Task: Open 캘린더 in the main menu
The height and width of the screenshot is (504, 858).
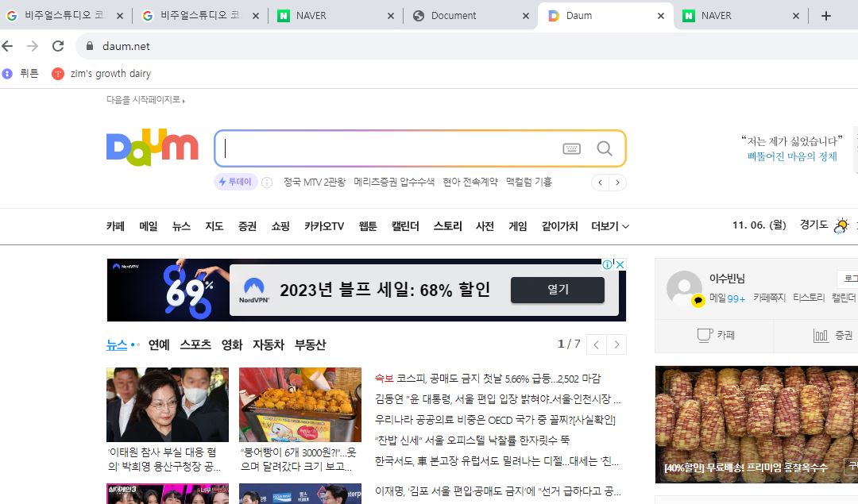Action: [405, 225]
